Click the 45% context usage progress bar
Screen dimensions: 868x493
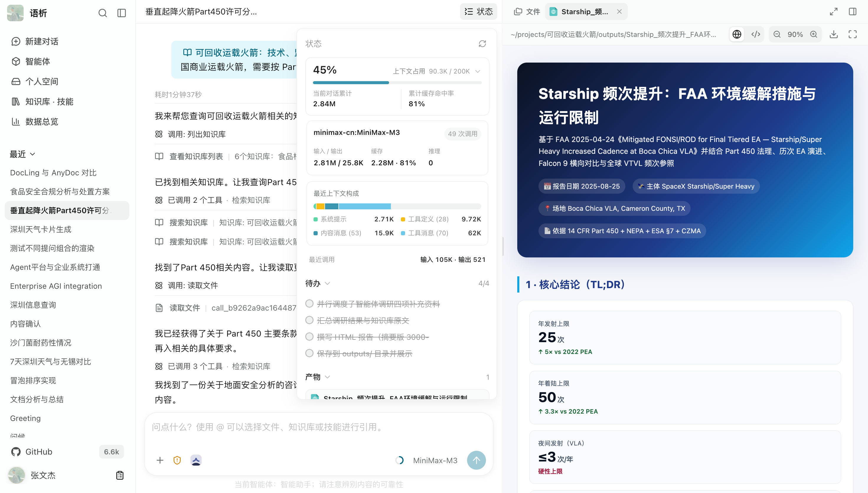(x=397, y=82)
